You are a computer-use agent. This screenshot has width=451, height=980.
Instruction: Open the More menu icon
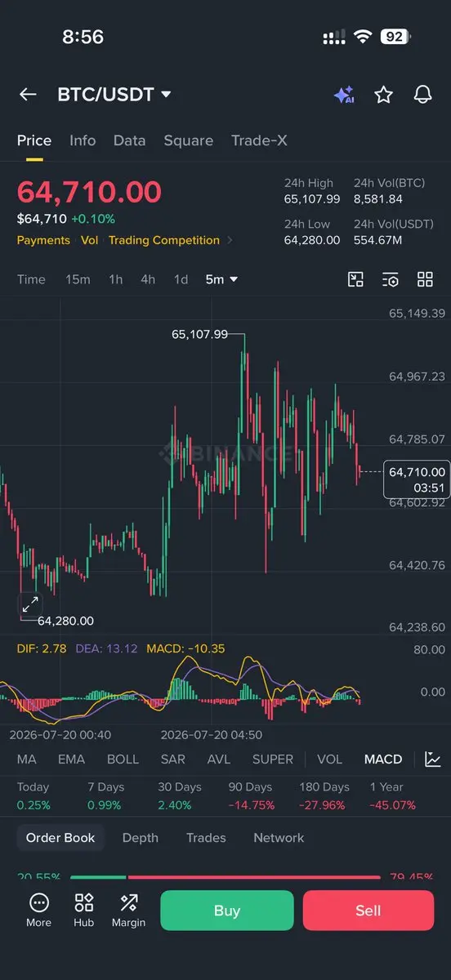38,910
